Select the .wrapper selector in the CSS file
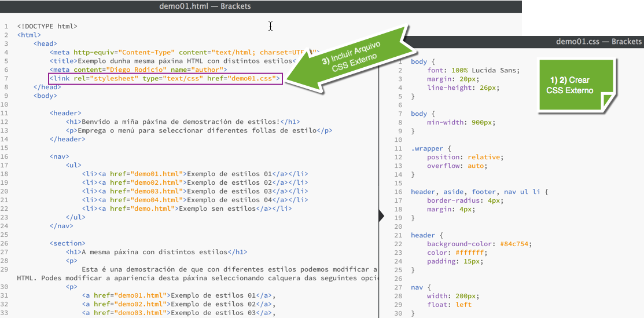This screenshot has height=318, width=644. pyautogui.click(x=427, y=148)
